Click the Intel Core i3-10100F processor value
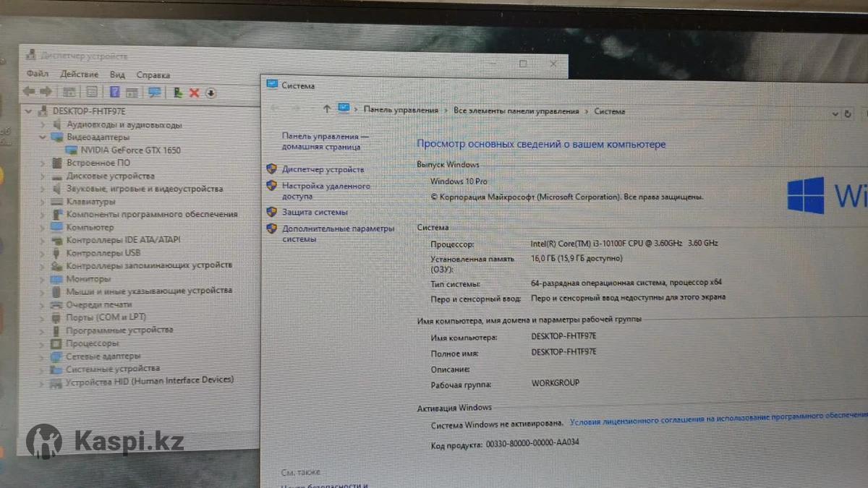Image resolution: width=868 pixels, height=488 pixels. [624, 244]
